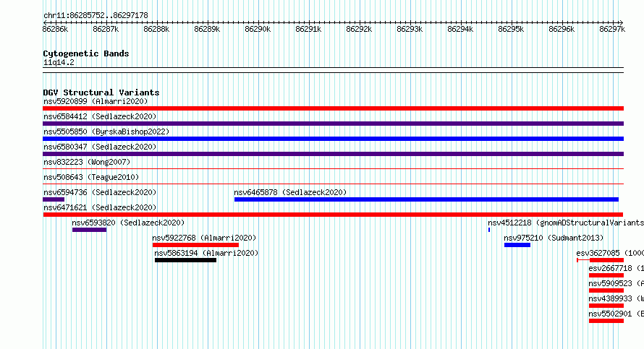Viewport: 644px width, 349px height.
Task: Open nsv5502901 variant label
Action: [x=616, y=314]
